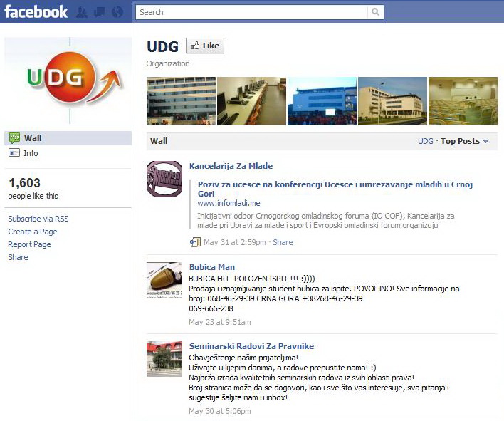Click the Search input field

click(252, 12)
